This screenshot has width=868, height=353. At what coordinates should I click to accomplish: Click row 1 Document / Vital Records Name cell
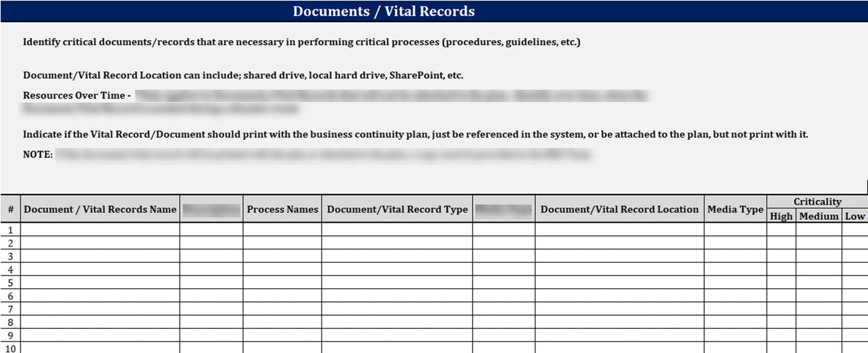[100, 229]
